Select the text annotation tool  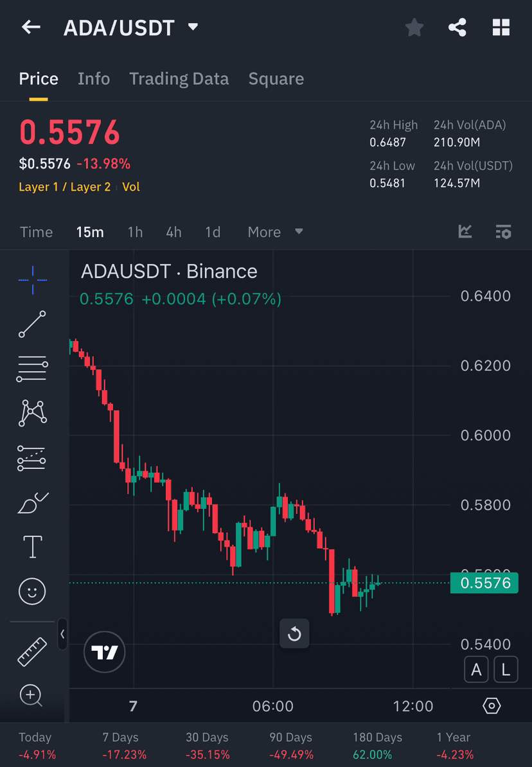click(32, 547)
